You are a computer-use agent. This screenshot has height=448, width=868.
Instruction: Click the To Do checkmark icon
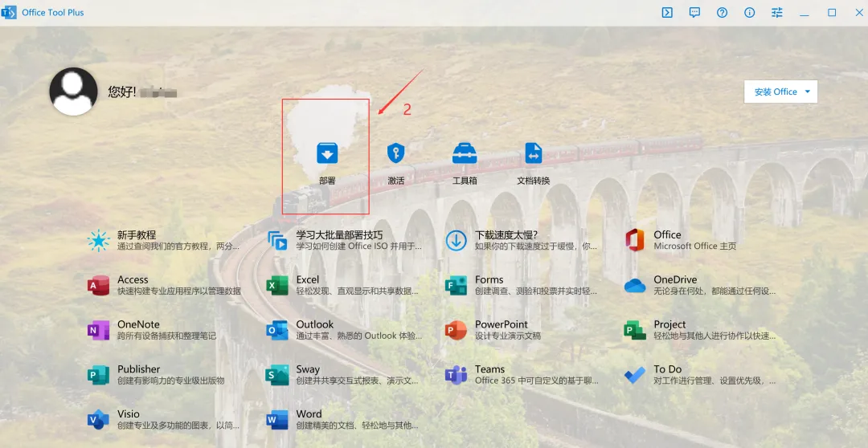click(x=635, y=375)
